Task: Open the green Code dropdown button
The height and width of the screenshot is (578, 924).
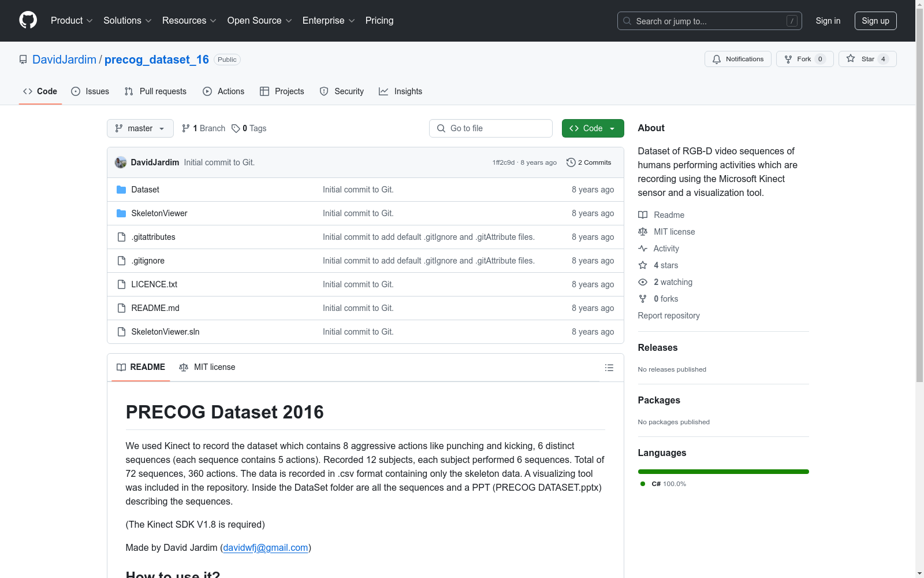Action: 593,128
